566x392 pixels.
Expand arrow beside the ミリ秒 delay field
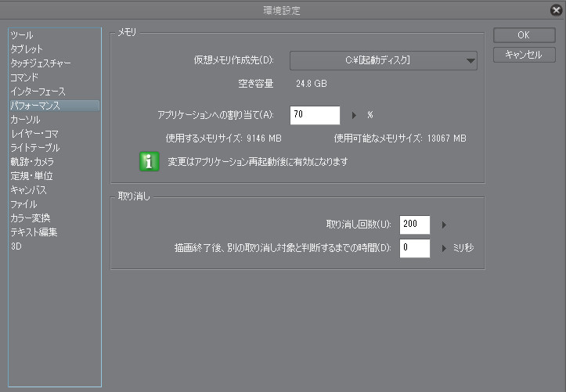[x=444, y=248]
